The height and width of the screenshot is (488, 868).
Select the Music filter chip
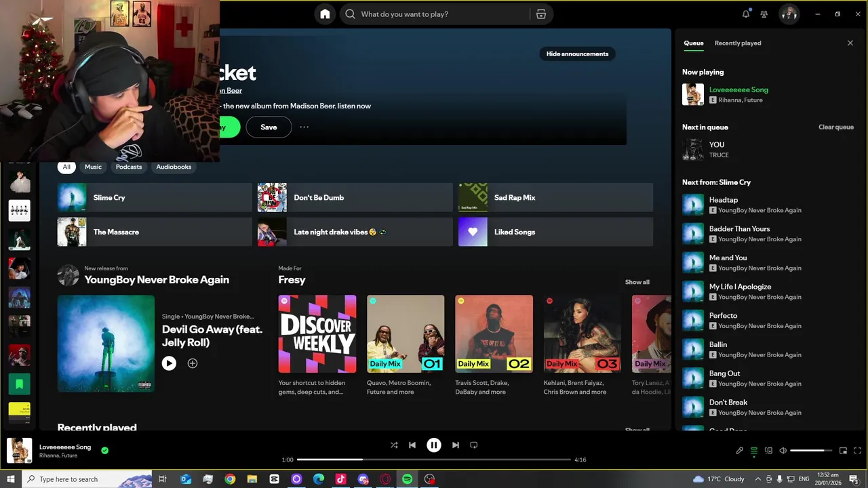93,167
